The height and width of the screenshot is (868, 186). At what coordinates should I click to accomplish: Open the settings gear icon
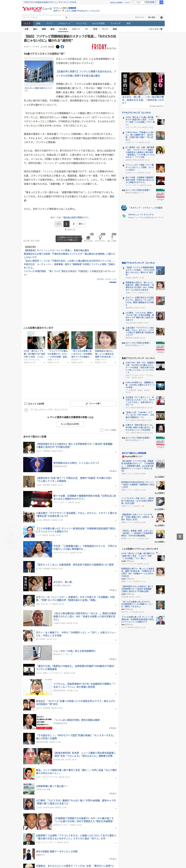click(161, 18)
